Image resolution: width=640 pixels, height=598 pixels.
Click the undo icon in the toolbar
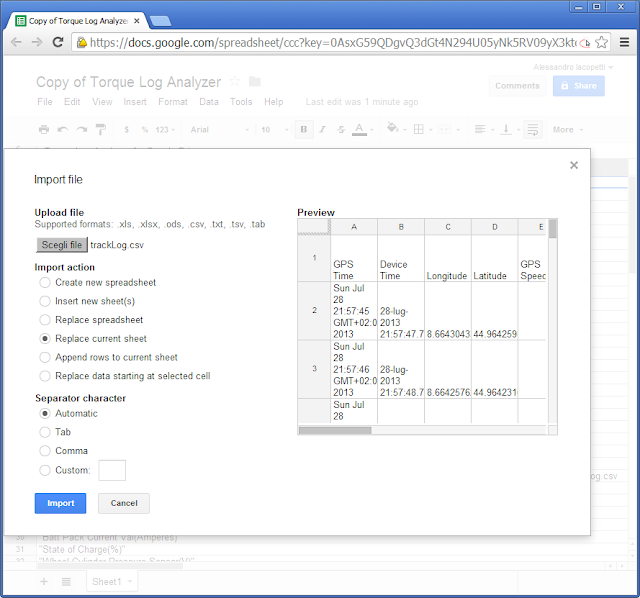point(62,130)
